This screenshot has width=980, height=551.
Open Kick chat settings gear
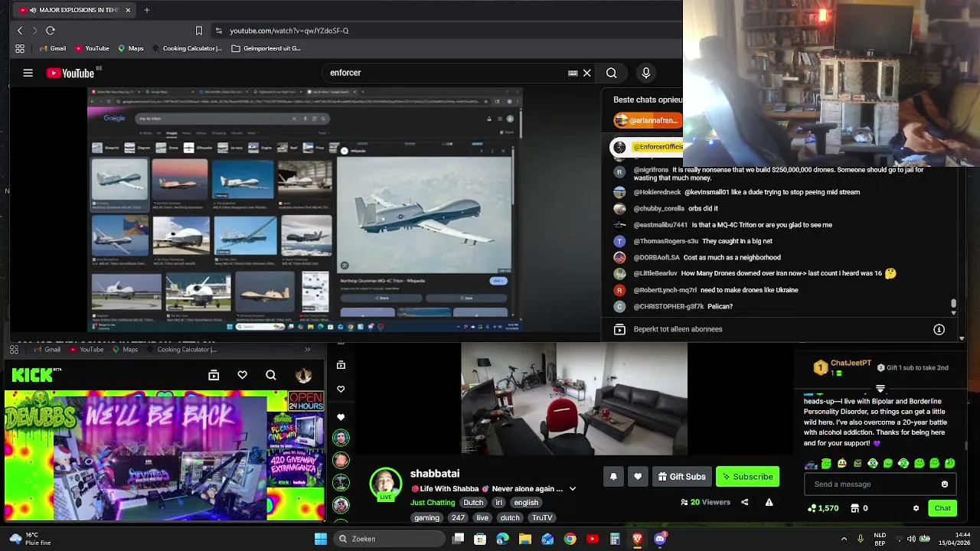pyautogui.click(x=916, y=508)
